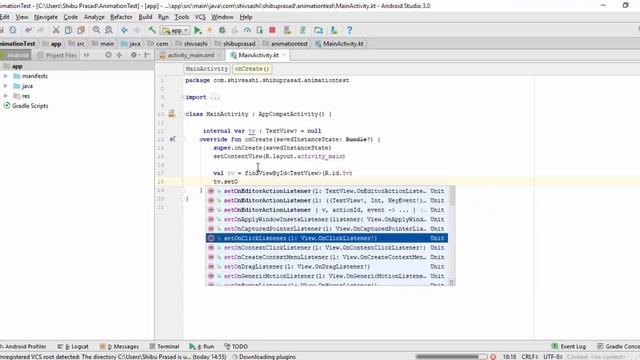Open the TODO tool window
Image resolution: width=640 pixels, height=360 pixels.
pyautogui.click(x=236, y=347)
